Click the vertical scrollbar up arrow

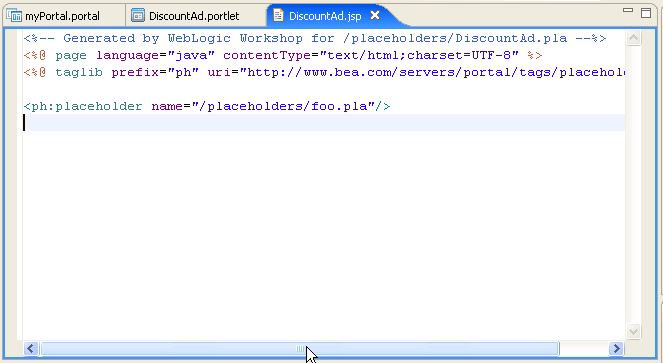[x=633, y=38]
